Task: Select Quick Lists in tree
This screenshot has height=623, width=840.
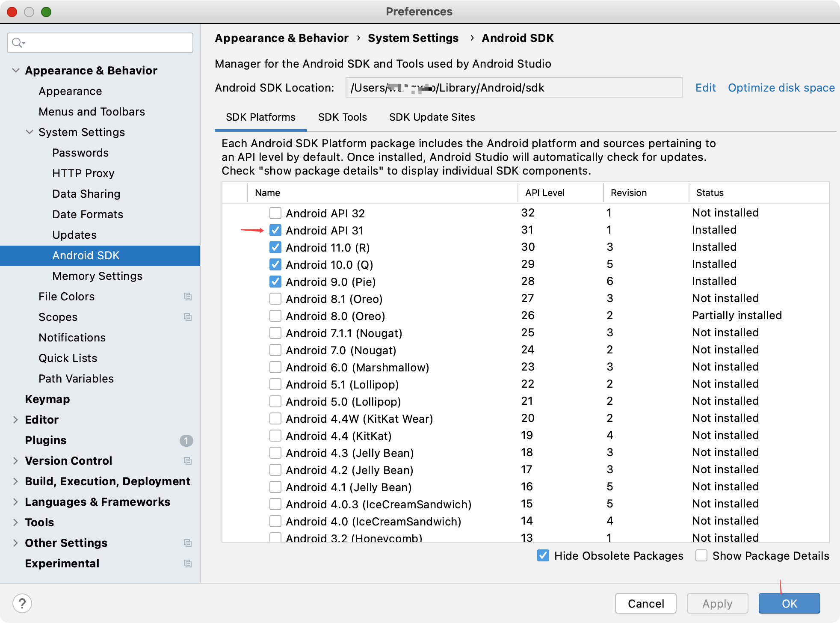Action: click(x=68, y=358)
